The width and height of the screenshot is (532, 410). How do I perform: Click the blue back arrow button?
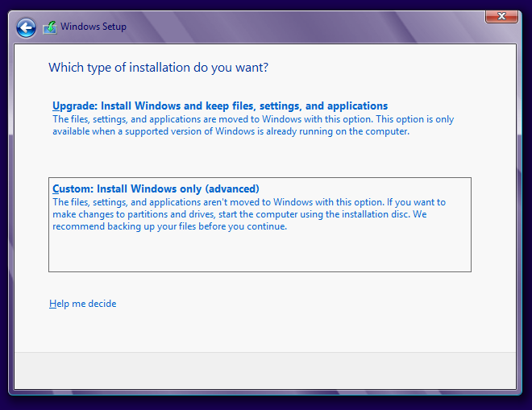click(26, 28)
